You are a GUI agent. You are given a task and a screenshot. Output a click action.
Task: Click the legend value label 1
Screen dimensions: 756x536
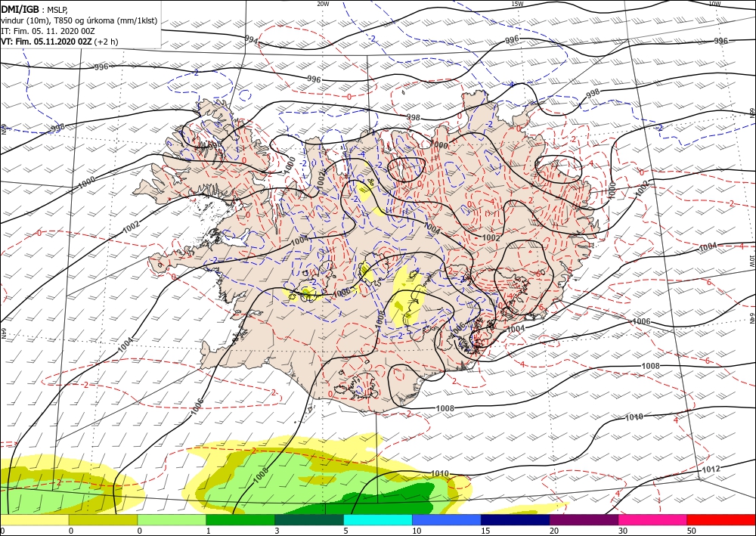click(x=209, y=531)
